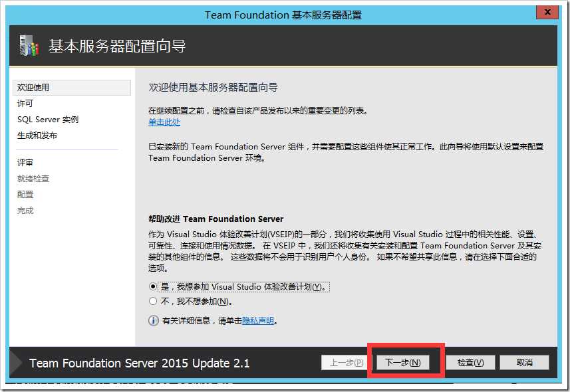Screen dimensions: 570x392
Task: Click 完成 step in sidebar
Action: coord(25,211)
